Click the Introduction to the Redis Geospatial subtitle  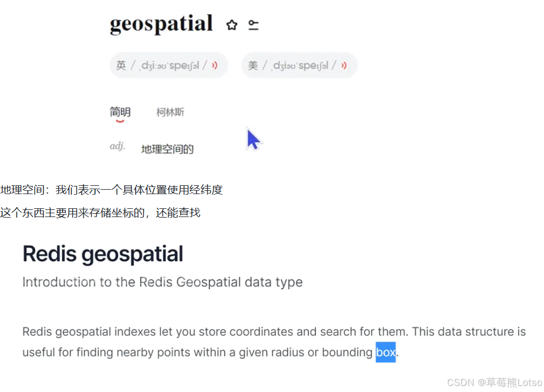(x=163, y=282)
